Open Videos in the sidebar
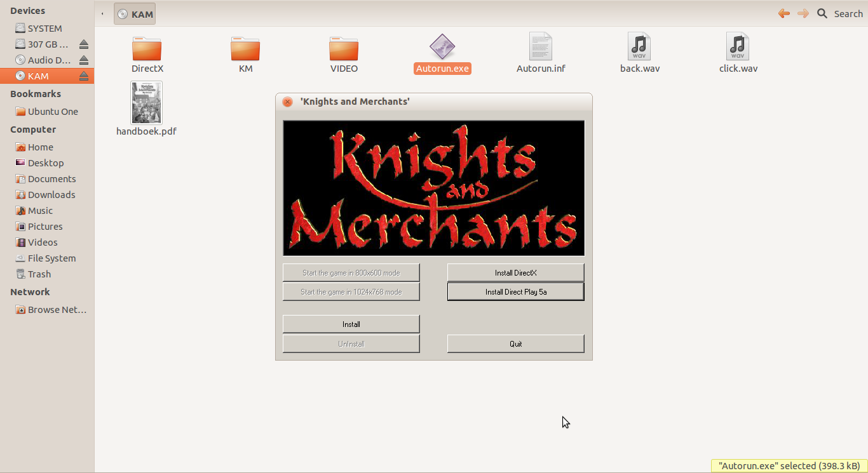This screenshot has height=473, width=868. [47, 243]
